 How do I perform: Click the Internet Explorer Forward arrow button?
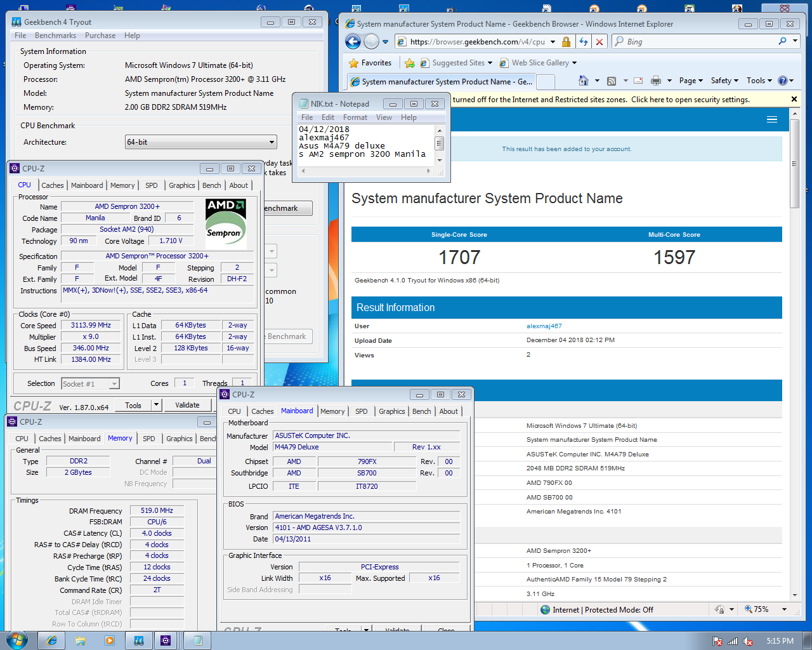[372, 42]
